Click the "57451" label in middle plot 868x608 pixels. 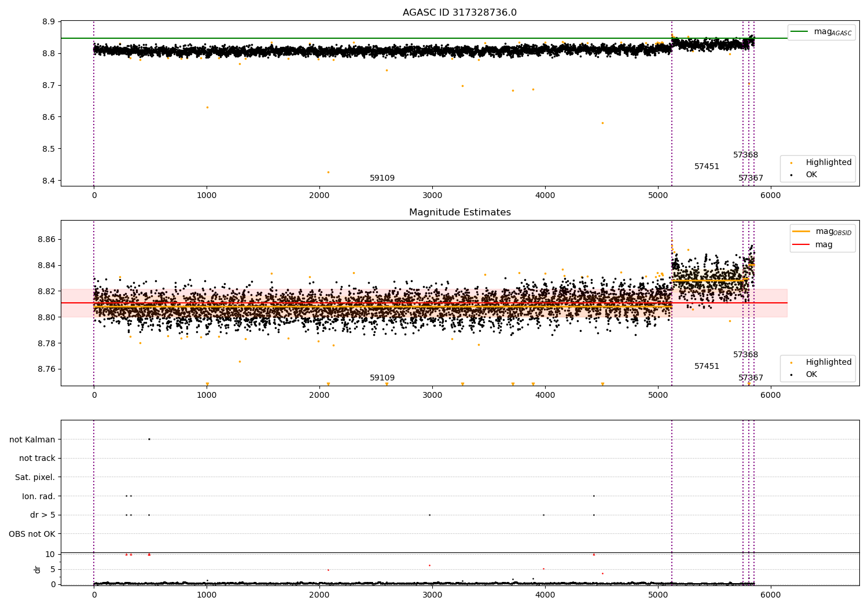coord(707,367)
